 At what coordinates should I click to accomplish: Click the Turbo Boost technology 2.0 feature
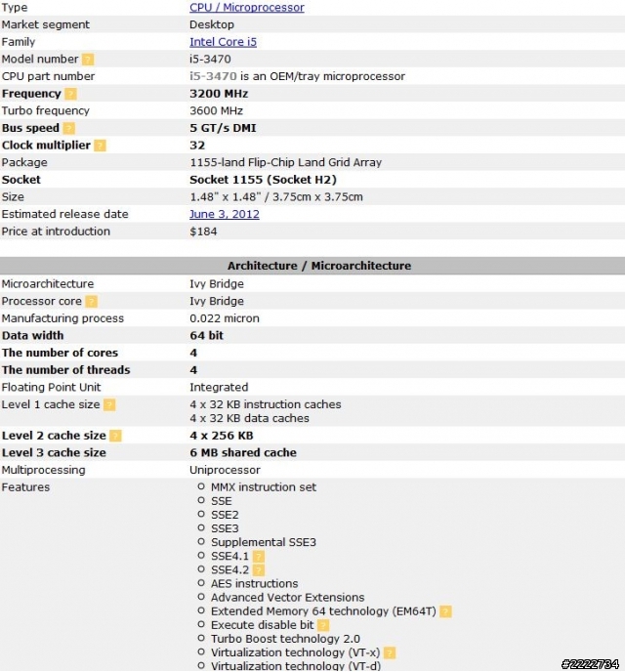pos(285,639)
